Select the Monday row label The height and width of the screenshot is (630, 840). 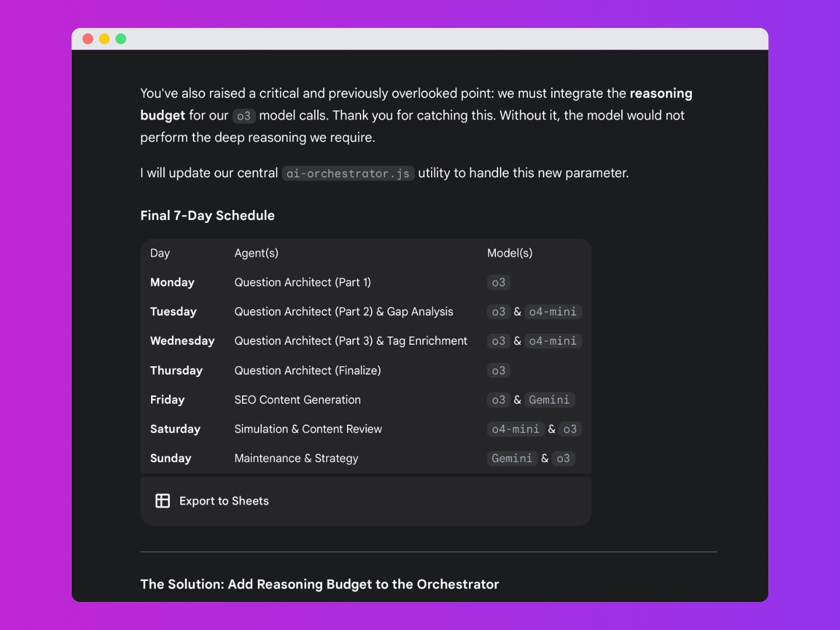pyautogui.click(x=172, y=282)
